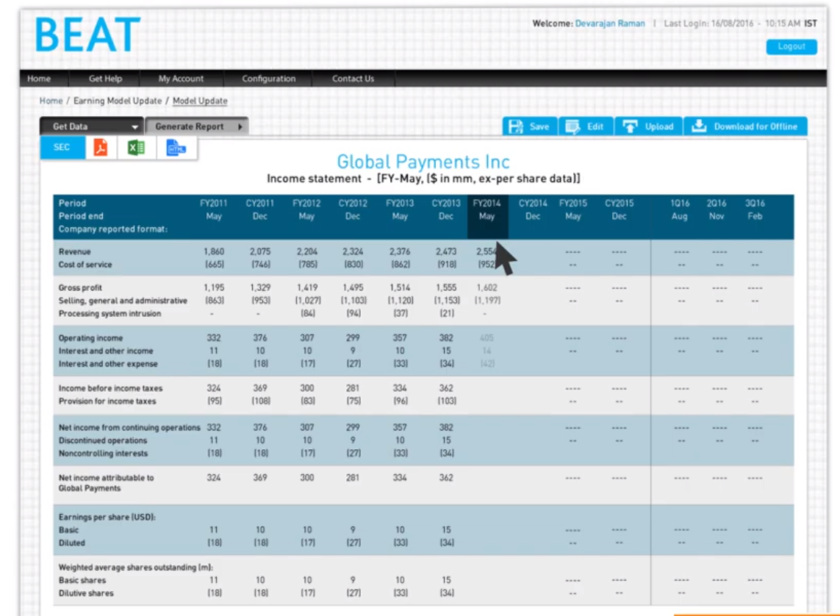The image size is (840, 616).
Task: Click FY2012 gross profit value 1,419
Action: click(x=307, y=287)
